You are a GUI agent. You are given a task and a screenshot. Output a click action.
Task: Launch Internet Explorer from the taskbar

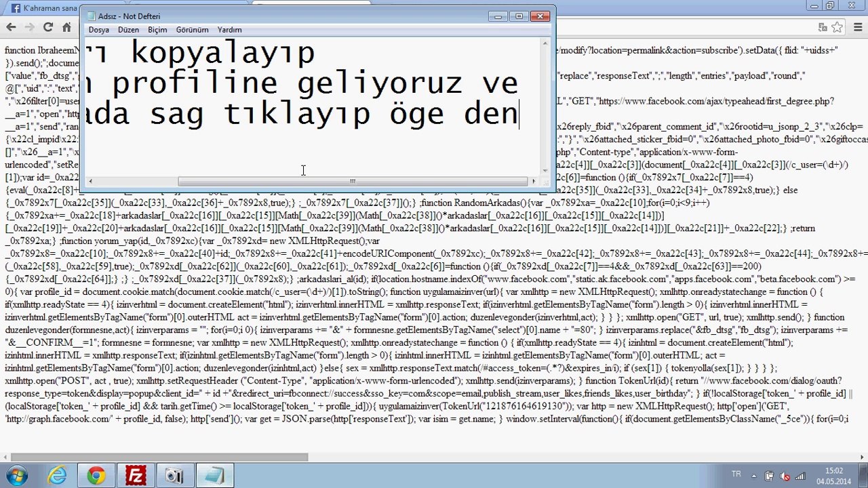coord(56,476)
